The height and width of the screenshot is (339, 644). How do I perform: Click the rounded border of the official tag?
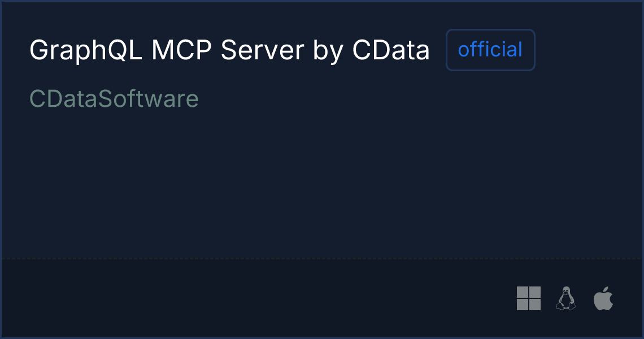(x=490, y=30)
